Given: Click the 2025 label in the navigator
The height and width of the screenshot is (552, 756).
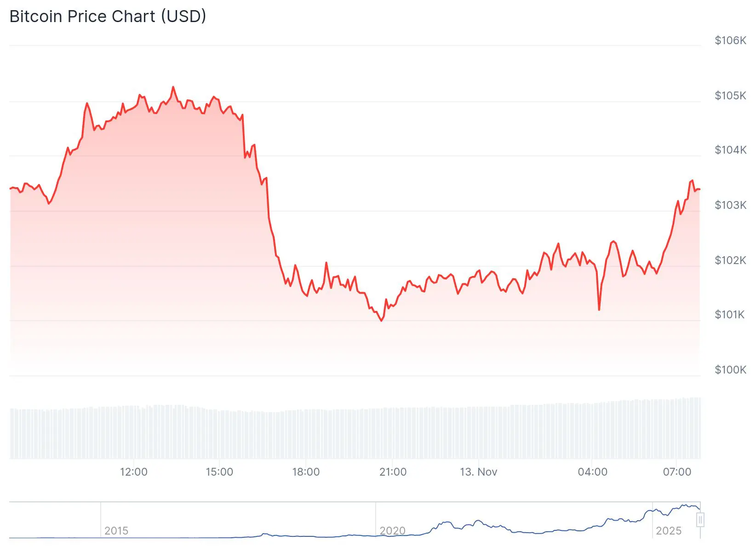Looking at the screenshot, I should (x=668, y=531).
